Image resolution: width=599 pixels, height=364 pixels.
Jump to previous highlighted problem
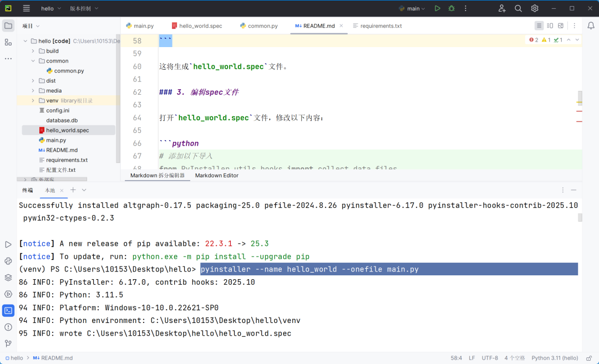click(569, 40)
